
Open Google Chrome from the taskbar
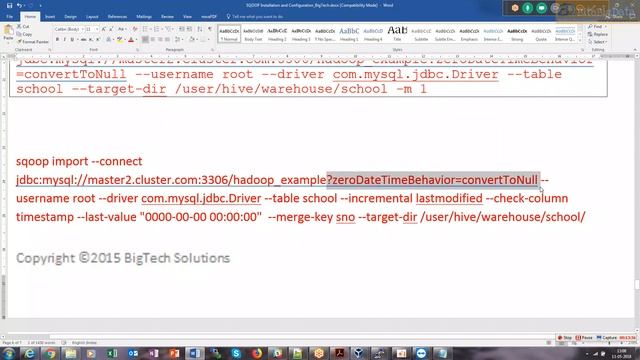click(50, 353)
